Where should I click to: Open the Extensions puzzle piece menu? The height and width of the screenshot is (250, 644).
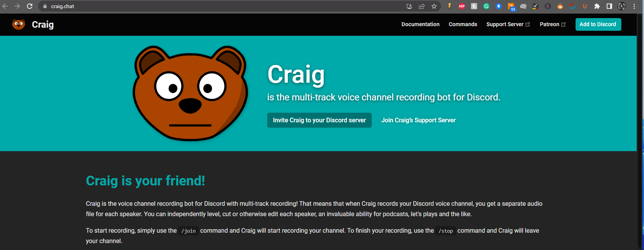tap(597, 6)
